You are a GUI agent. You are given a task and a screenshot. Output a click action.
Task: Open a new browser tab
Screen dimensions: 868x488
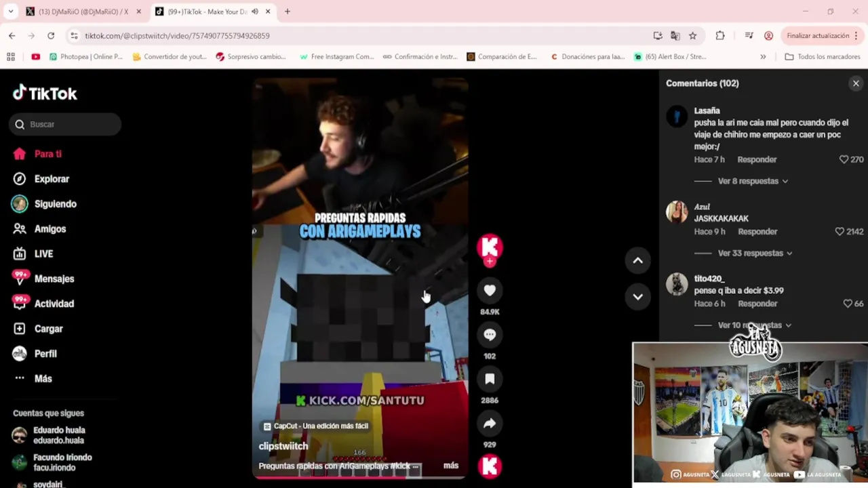(288, 12)
